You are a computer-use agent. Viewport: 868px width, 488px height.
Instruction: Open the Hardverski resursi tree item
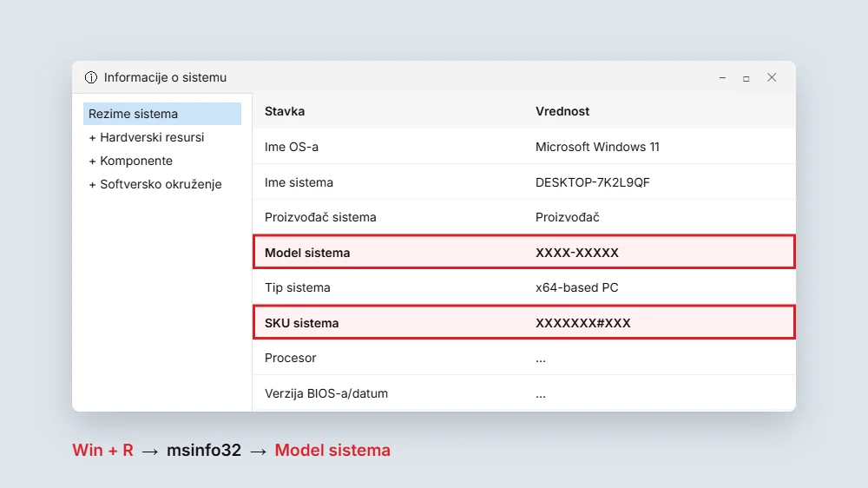tap(152, 137)
